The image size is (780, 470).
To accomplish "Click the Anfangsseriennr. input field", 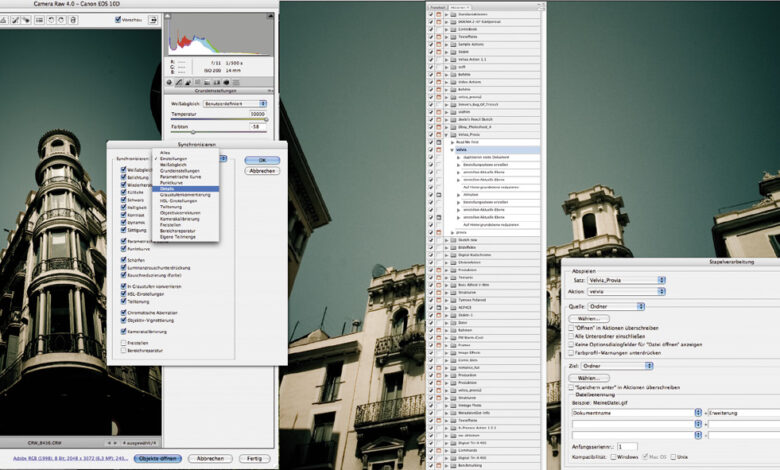I will click(626, 446).
